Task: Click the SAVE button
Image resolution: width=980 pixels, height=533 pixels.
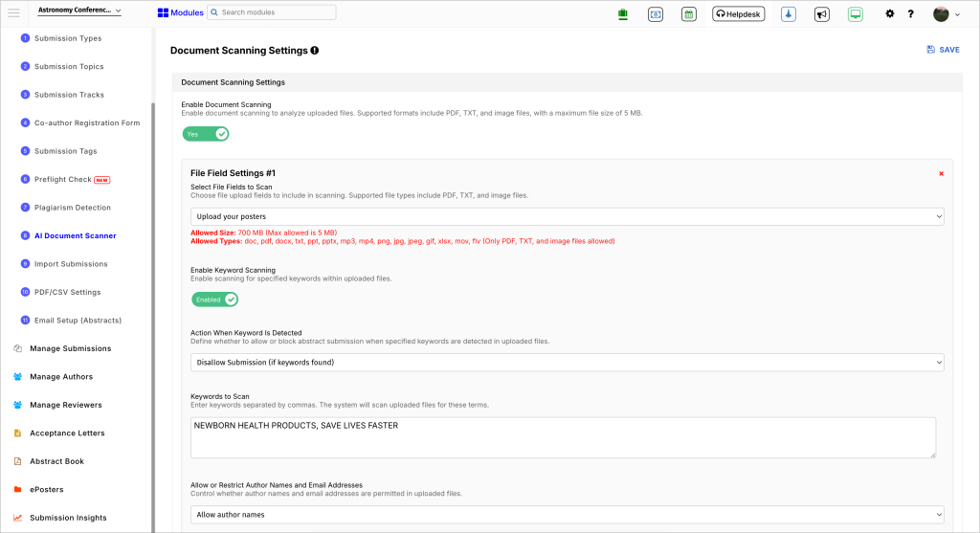Action: (943, 50)
